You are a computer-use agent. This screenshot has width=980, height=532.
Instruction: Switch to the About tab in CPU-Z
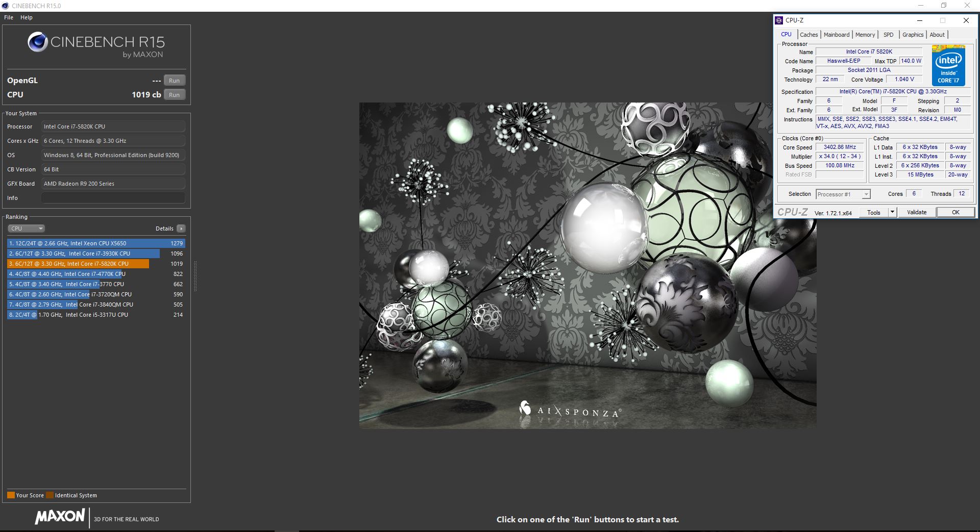937,35
